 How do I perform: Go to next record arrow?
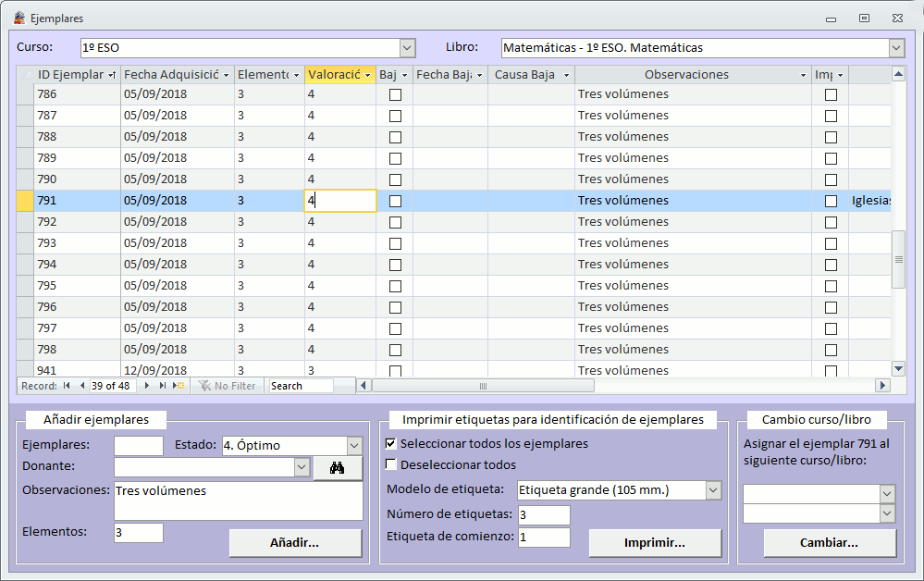(147, 386)
